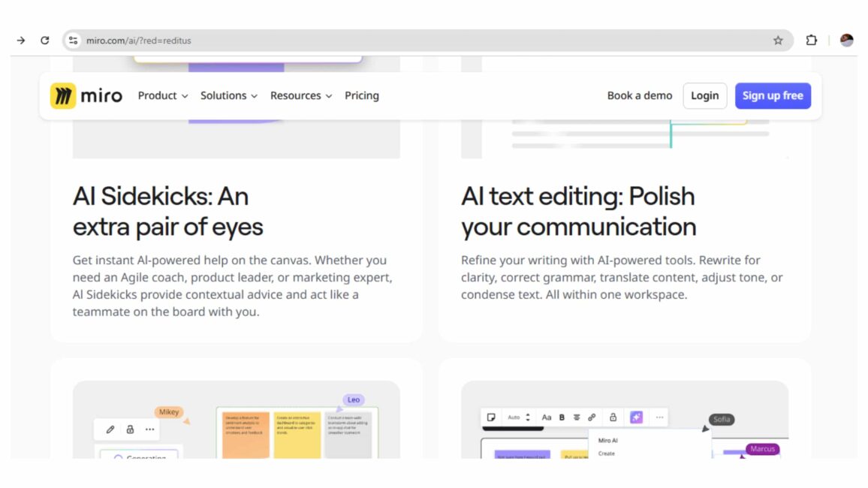868x488 pixels.
Task: Reload the page with the refresh icon
Action: tap(45, 41)
